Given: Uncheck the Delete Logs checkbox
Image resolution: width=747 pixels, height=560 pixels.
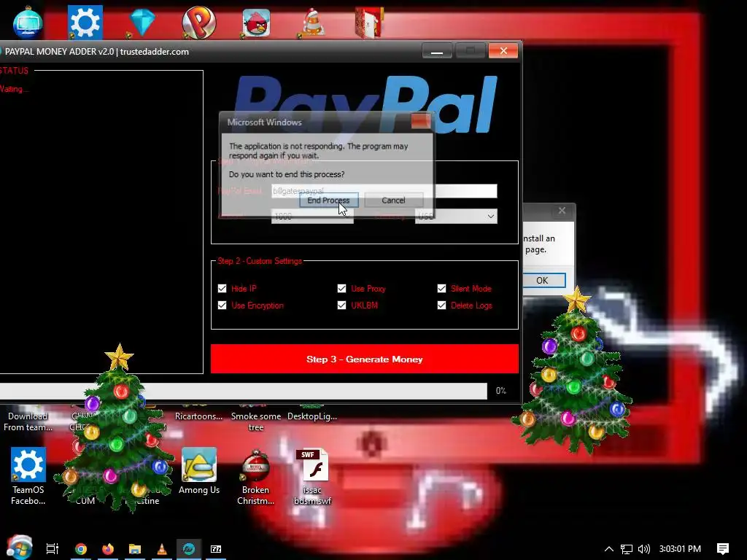Looking at the screenshot, I should tap(441, 306).
